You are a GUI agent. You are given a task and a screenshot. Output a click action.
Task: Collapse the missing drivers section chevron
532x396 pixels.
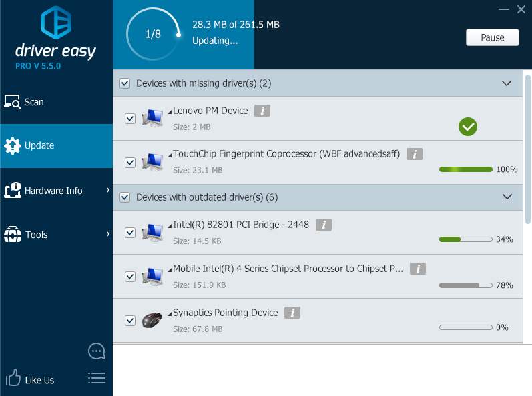point(506,83)
